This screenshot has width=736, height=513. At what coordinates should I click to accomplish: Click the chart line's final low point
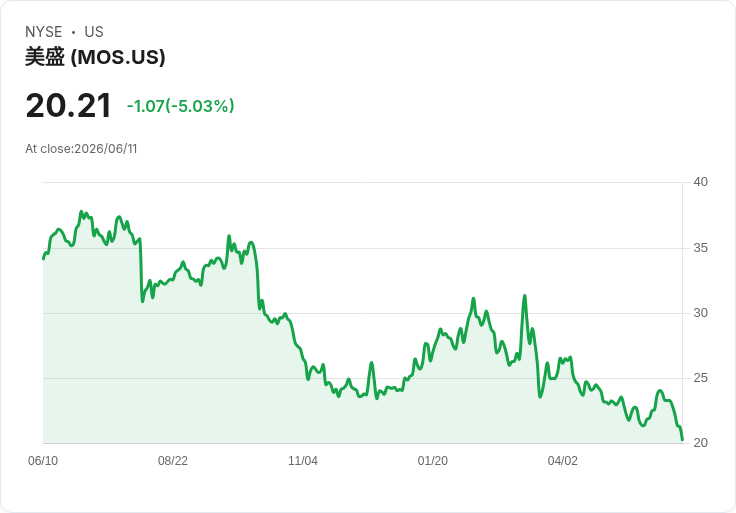(682, 440)
